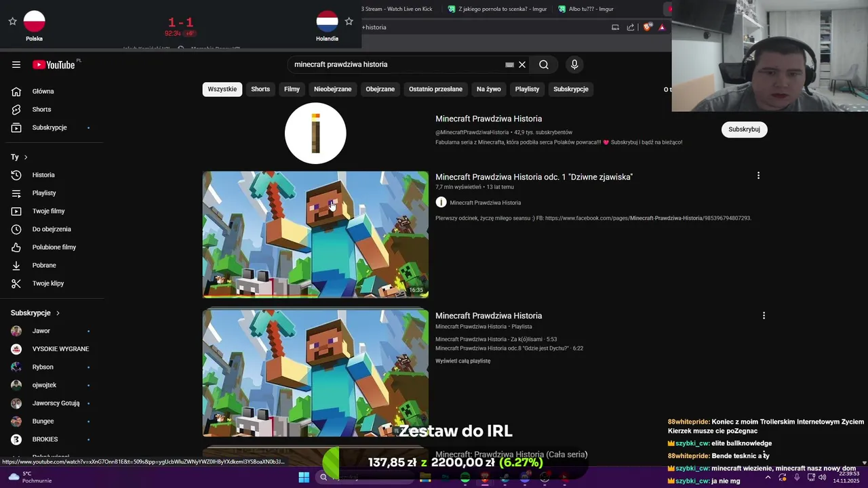Expand the Subskrypcje section header chevron

point(58,313)
